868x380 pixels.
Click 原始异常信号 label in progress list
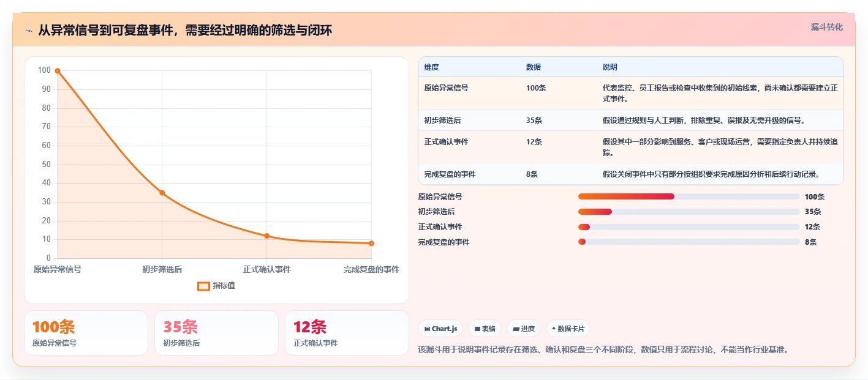(440, 197)
